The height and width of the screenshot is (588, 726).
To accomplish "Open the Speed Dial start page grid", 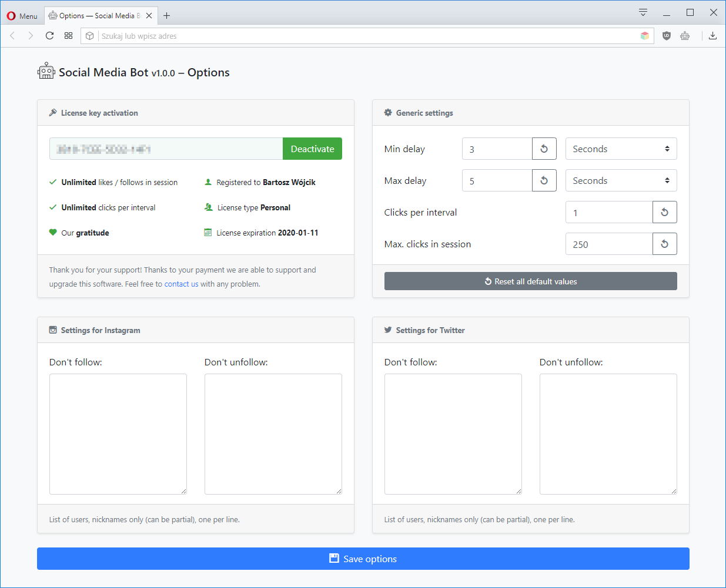I will (x=69, y=36).
